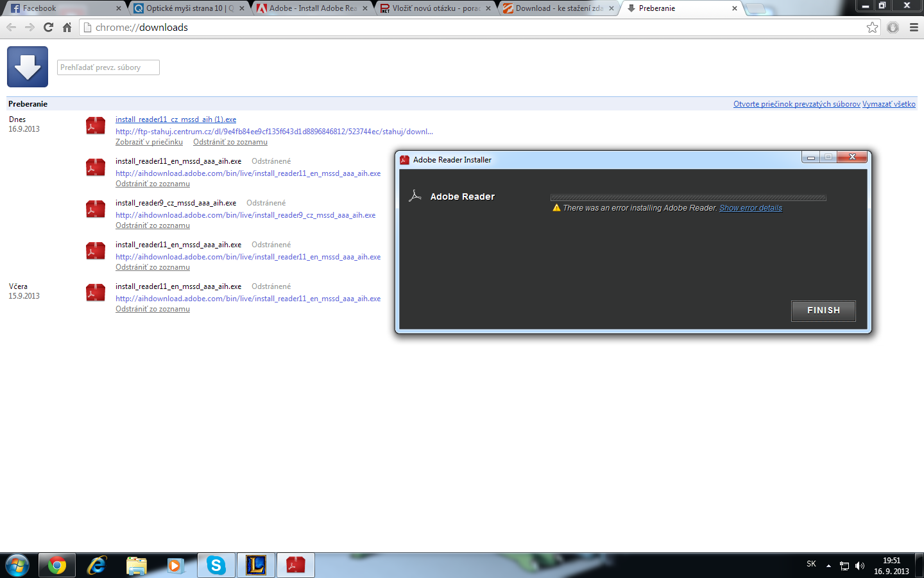Image resolution: width=924 pixels, height=578 pixels.
Task: Switch the SK input language indicator
Action: pyautogui.click(x=811, y=564)
